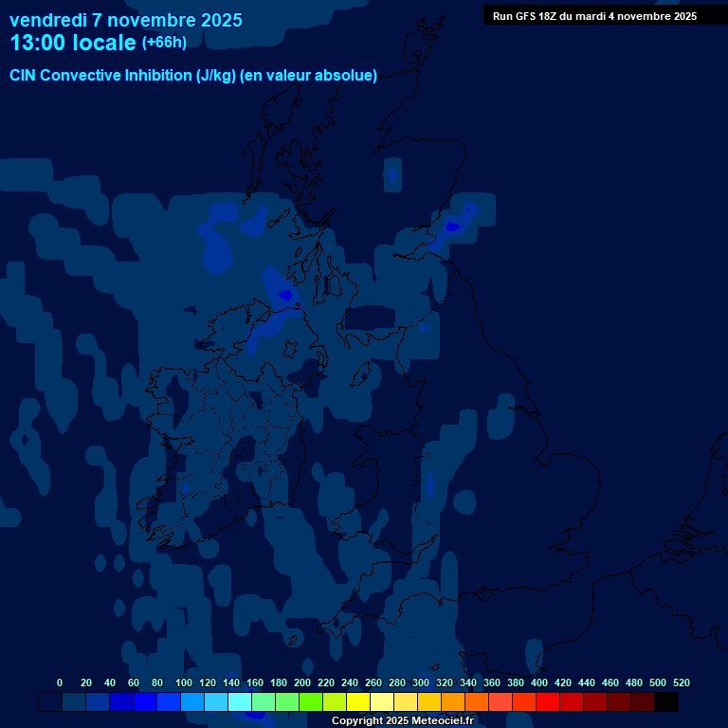The width and height of the screenshot is (728, 728).
Task: Click the first dark navy legend swatch
Action: pos(50,702)
